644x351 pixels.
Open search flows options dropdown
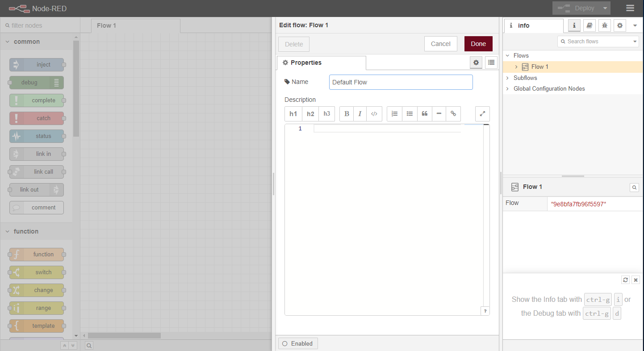click(x=635, y=42)
